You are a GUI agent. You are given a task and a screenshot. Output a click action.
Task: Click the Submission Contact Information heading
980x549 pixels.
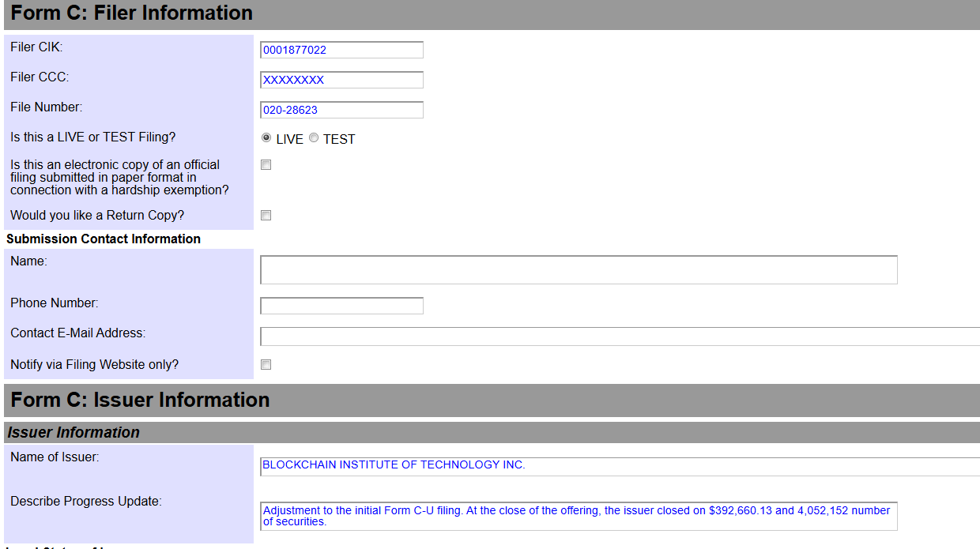[104, 239]
